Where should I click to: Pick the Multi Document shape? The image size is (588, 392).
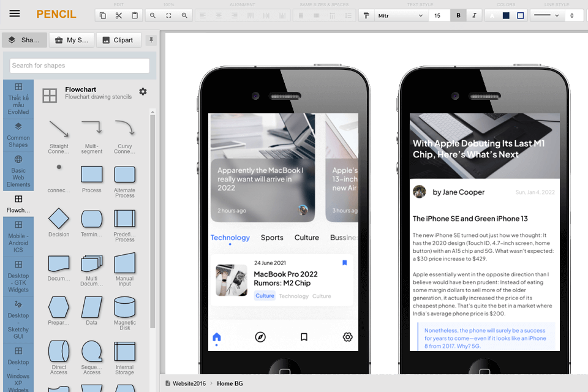pos(92,269)
